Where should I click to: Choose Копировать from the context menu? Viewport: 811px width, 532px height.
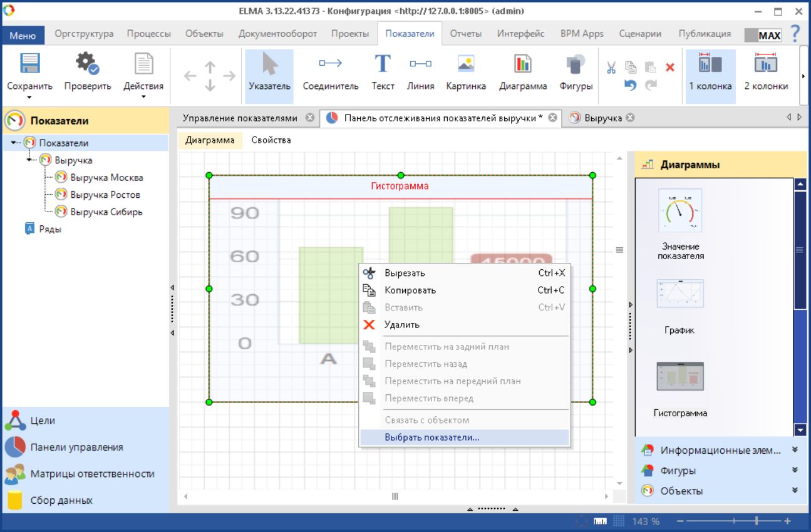pos(465,290)
